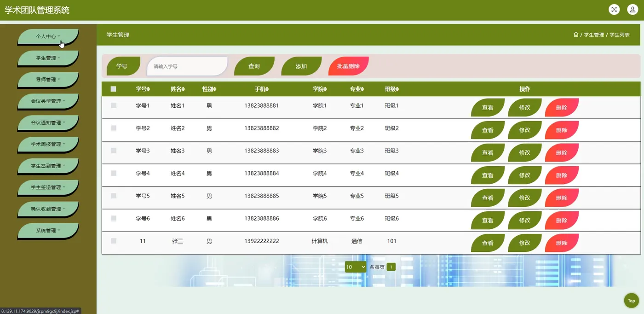Open 导师管理 in the sidebar

[x=48, y=80]
